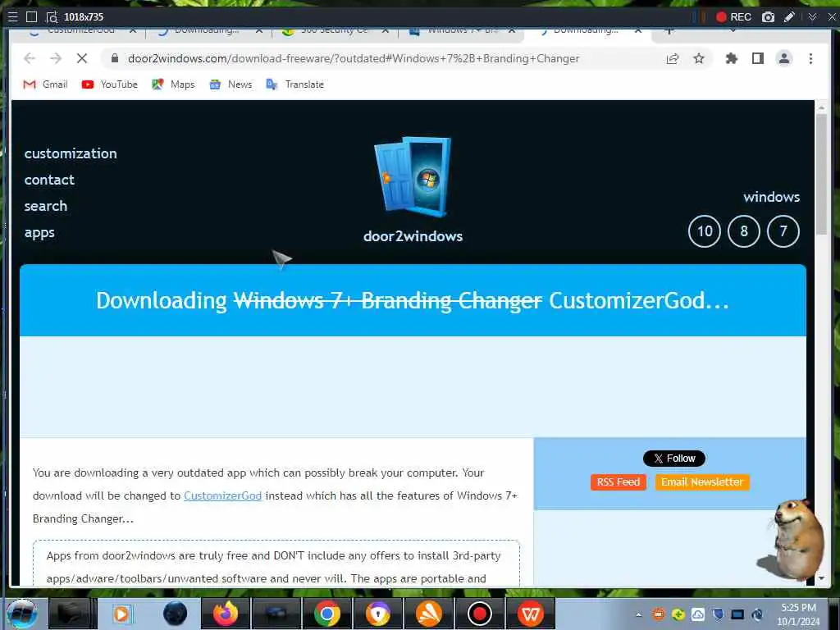This screenshot has height=630, width=840.
Task: Click the recorder full-screen square icon
Action: (32, 17)
